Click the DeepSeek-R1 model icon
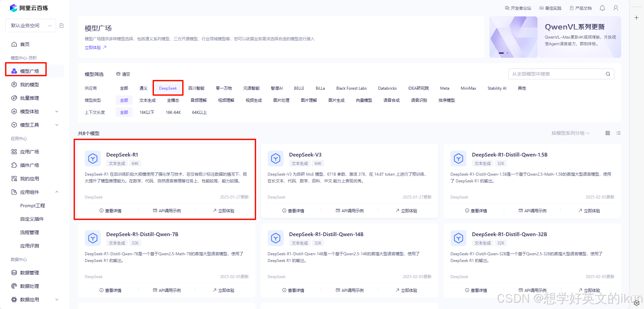 coord(93,158)
